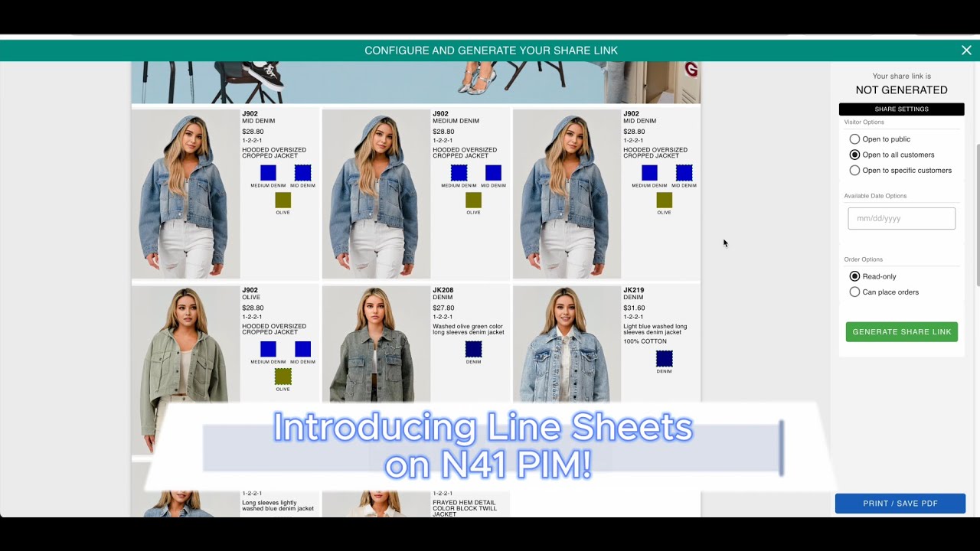The width and height of the screenshot is (980, 551).
Task: Click the mm/dd/yyyy available date field
Action: click(x=901, y=218)
